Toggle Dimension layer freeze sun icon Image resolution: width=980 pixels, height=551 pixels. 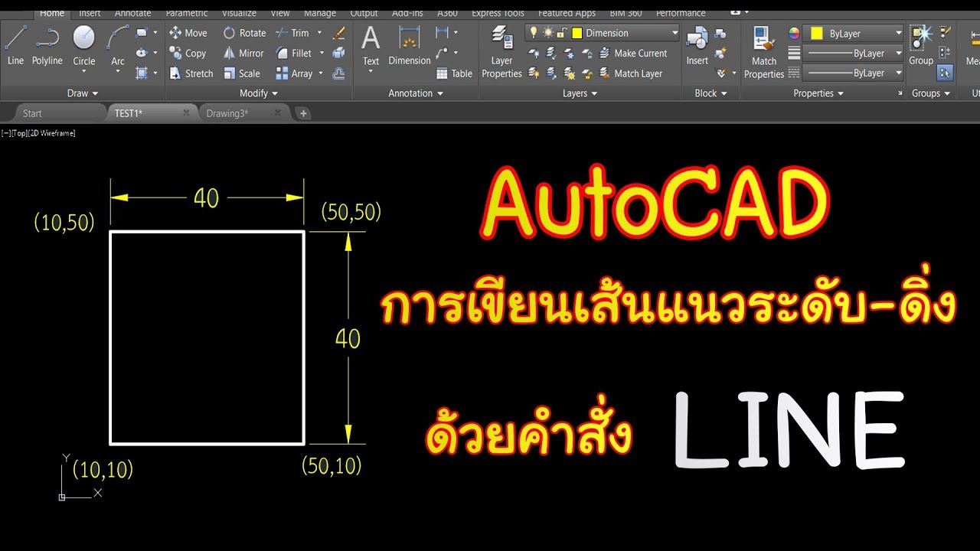[x=547, y=33]
